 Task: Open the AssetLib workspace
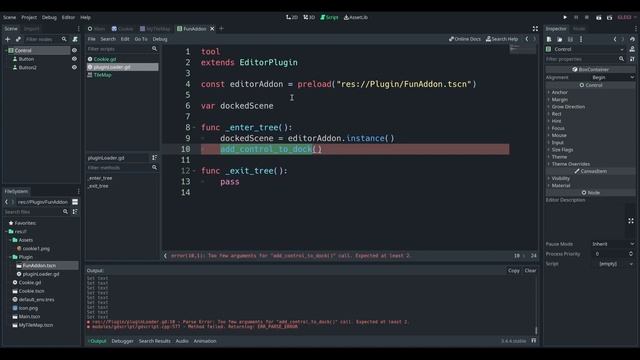click(x=356, y=18)
